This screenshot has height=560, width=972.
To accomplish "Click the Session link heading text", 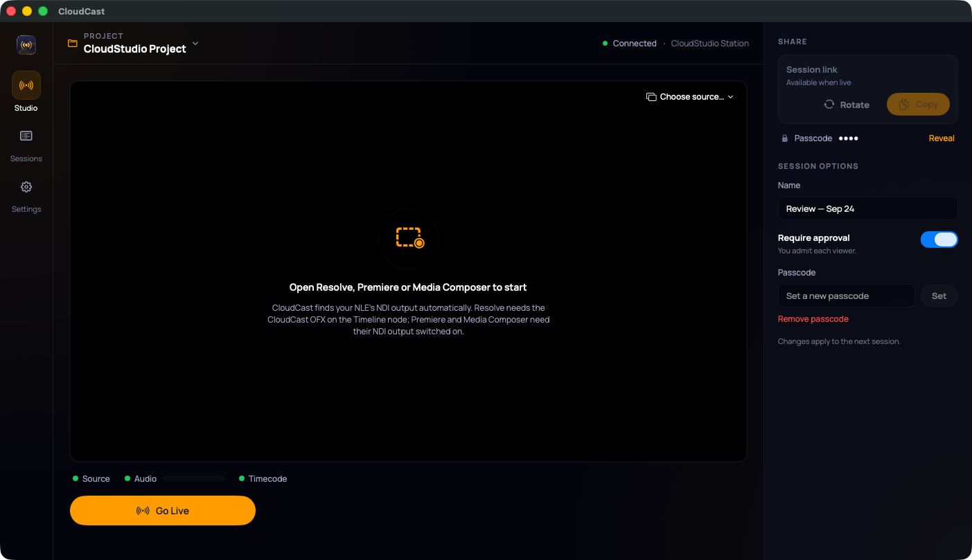I will click(812, 70).
